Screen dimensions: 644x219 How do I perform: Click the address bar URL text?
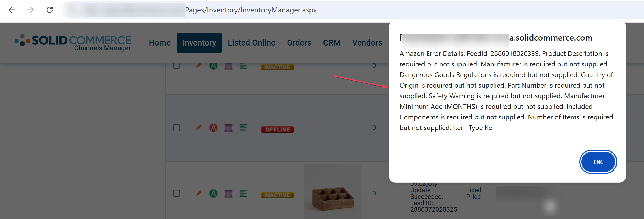[251, 10]
